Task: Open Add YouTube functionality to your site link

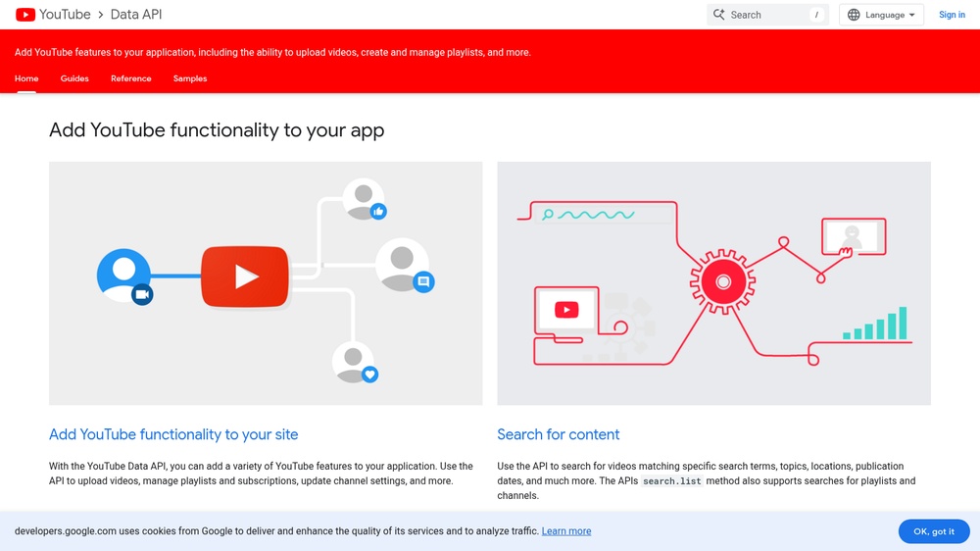Action: (173, 434)
